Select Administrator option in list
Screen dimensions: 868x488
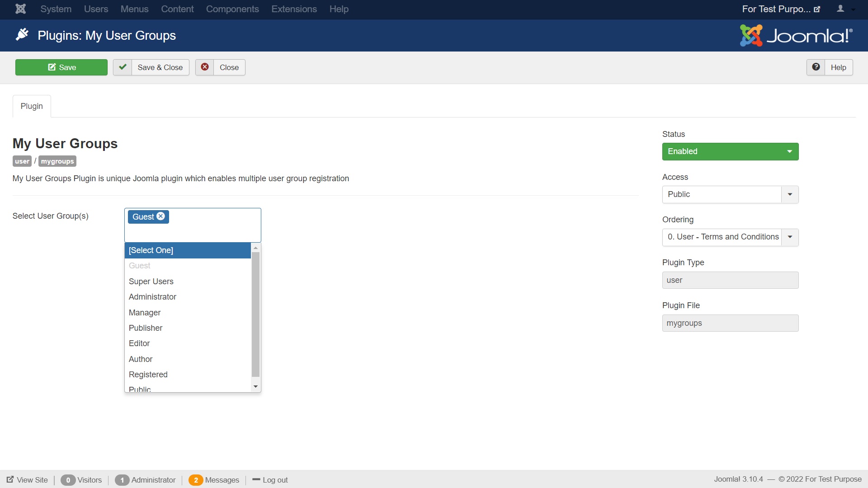click(152, 297)
